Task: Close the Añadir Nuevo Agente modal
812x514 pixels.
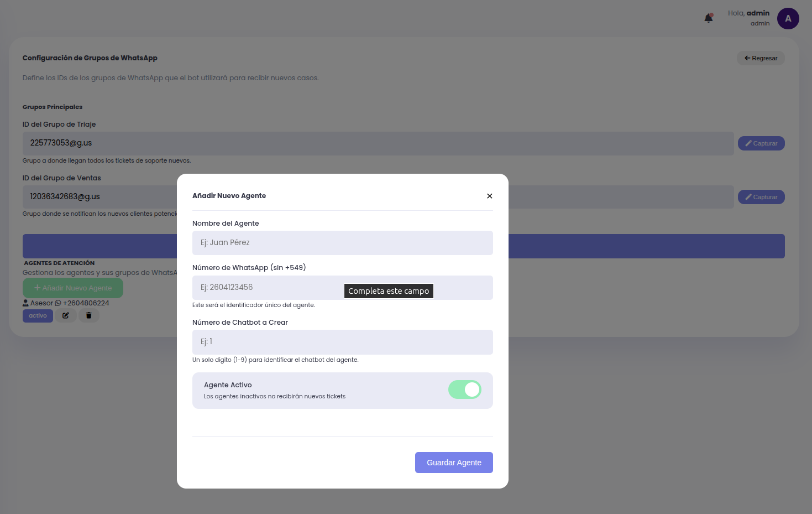Action: 489,196
